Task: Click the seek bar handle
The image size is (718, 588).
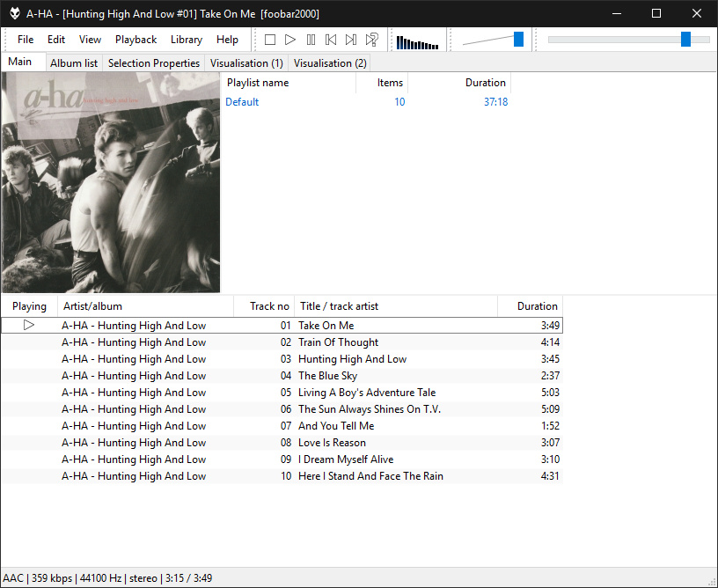Action: (685, 39)
